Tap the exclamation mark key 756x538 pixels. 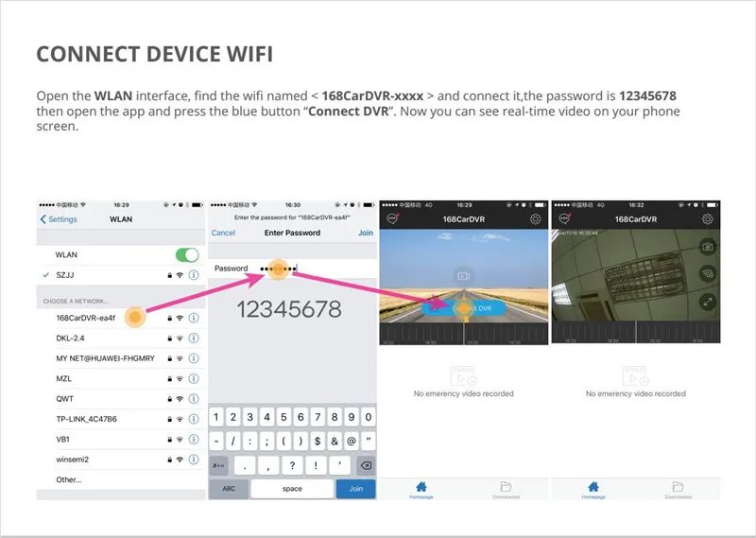pyautogui.click(x=316, y=465)
